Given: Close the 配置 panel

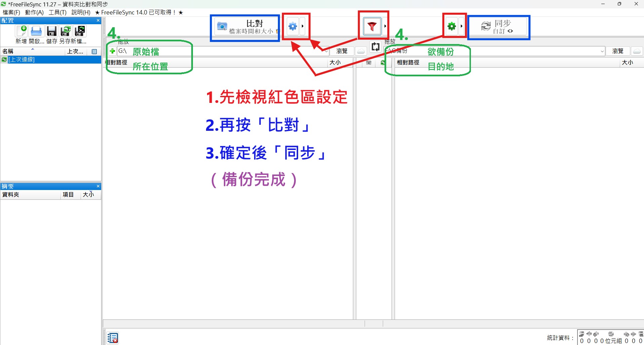Looking at the screenshot, I should coord(98,21).
